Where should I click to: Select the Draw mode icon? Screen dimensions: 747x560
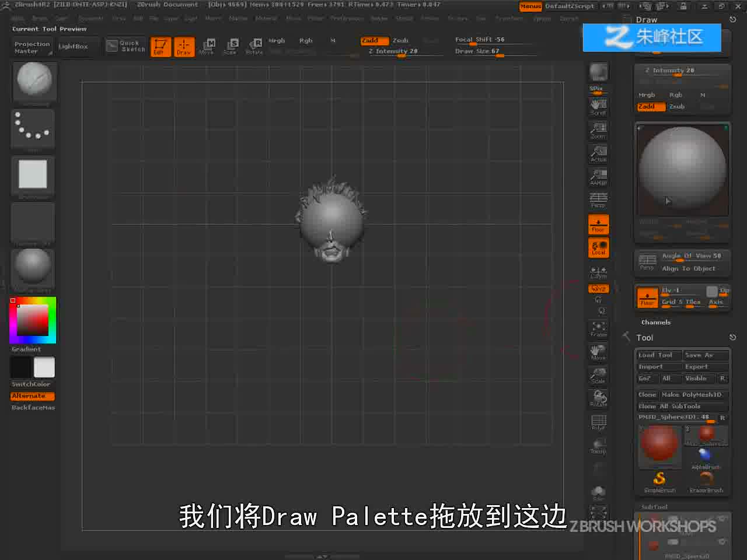(184, 46)
